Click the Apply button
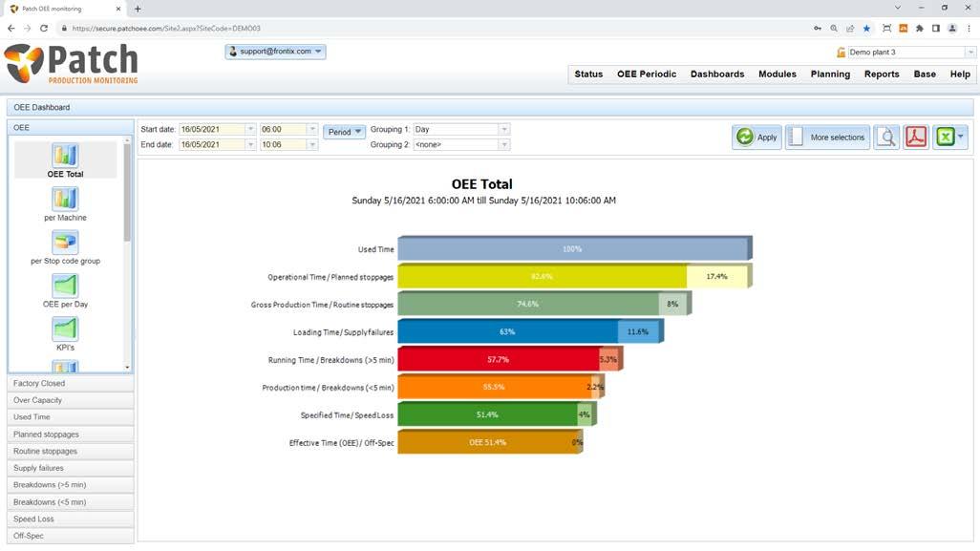Viewport: 980px width, 551px height. click(x=756, y=137)
